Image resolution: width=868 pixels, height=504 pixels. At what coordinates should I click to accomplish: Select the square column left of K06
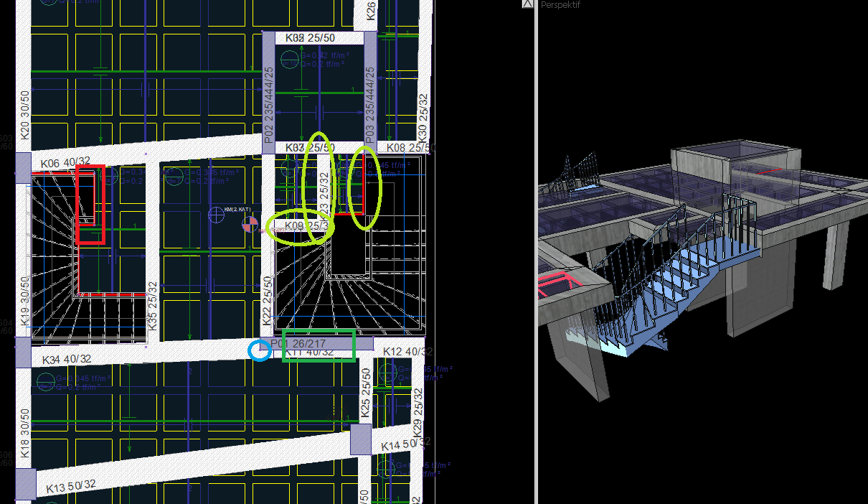click(x=24, y=167)
